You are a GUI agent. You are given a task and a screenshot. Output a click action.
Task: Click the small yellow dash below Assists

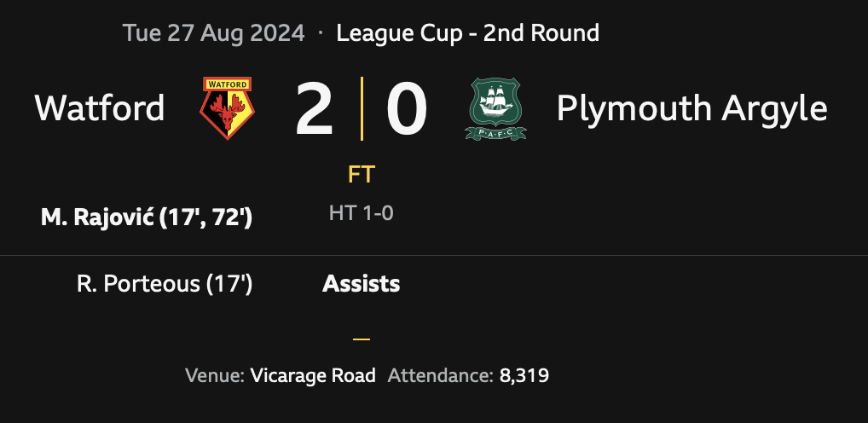pyautogui.click(x=362, y=339)
